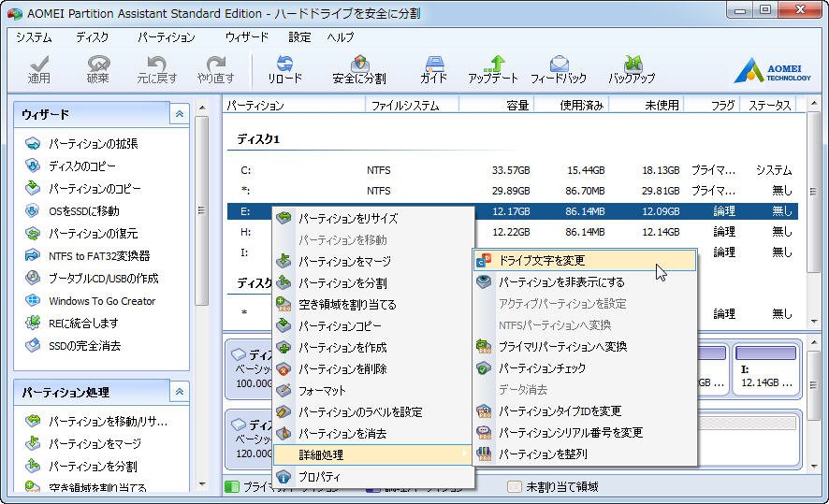829x504 pixels.
Task: Choose 空き領域を割り当てる in context menu
Action: [x=373, y=304]
